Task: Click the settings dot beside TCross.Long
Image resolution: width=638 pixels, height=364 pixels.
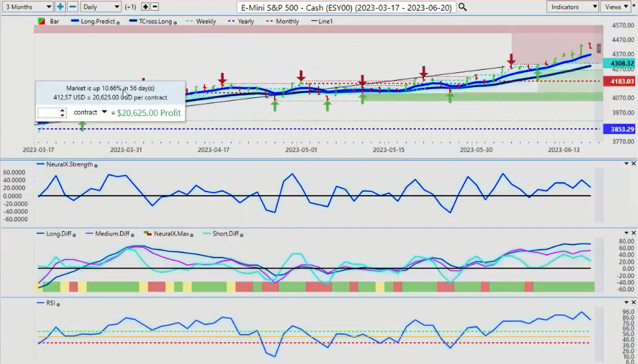Action: (175, 22)
